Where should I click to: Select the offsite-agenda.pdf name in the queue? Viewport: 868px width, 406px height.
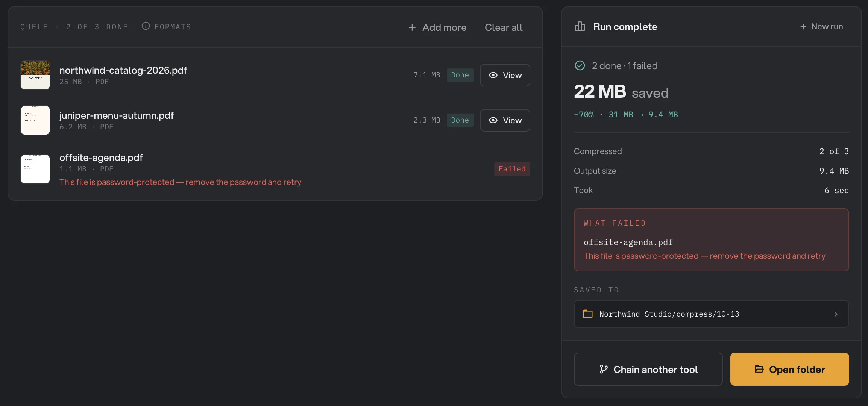point(101,158)
